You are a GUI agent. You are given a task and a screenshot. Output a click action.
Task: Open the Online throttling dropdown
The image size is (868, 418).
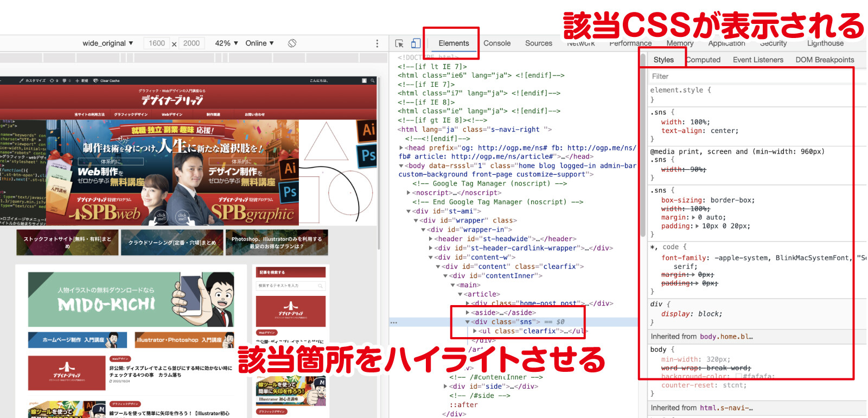pyautogui.click(x=259, y=43)
